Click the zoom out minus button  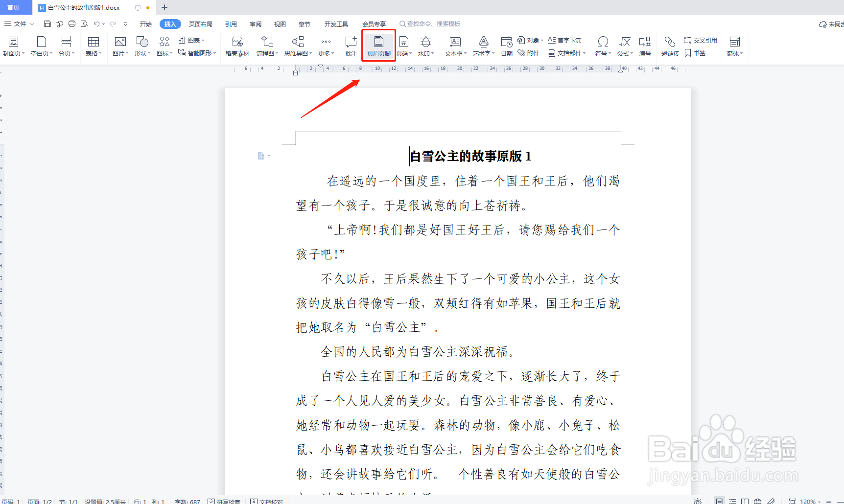[828, 501]
